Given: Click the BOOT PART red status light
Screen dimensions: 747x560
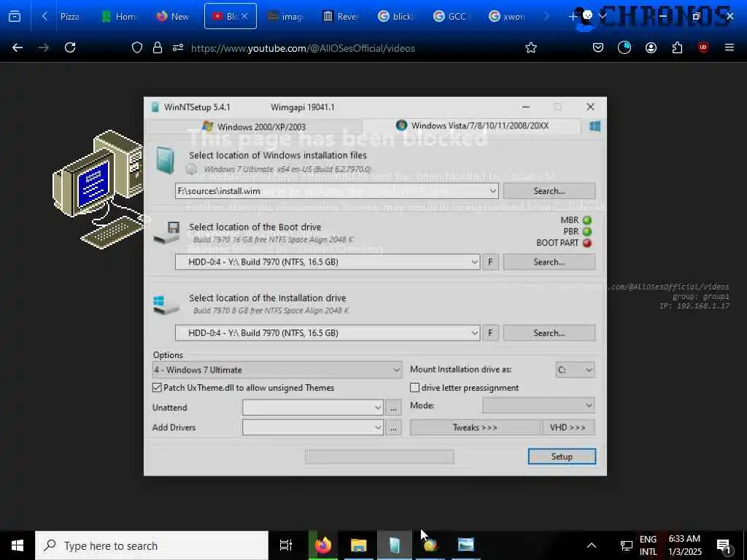Looking at the screenshot, I should pos(587,243).
